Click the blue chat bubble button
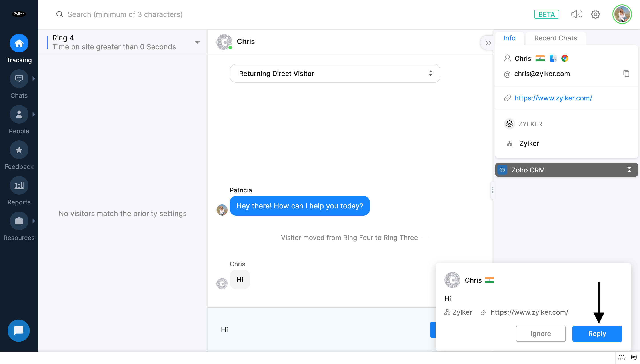640x364 pixels. point(18,330)
